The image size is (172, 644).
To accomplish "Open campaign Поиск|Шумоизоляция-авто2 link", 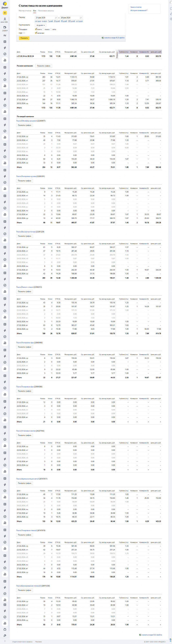I will click(28, 479).
